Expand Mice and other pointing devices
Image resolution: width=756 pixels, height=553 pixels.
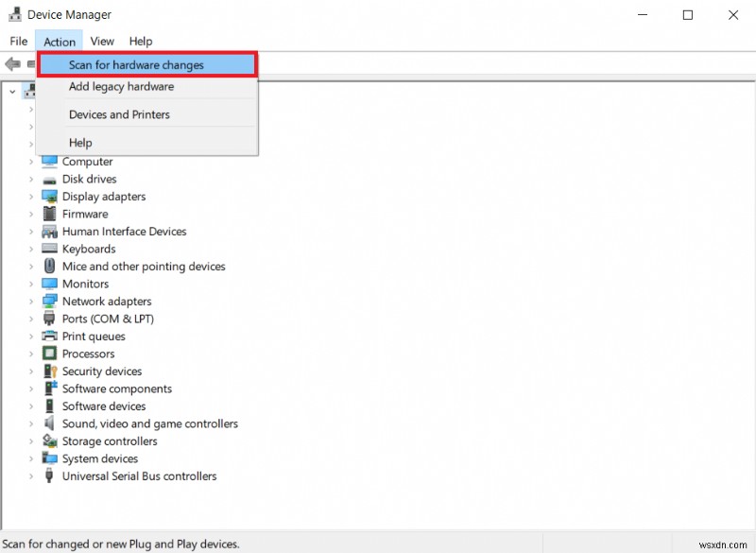(x=31, y=267)
